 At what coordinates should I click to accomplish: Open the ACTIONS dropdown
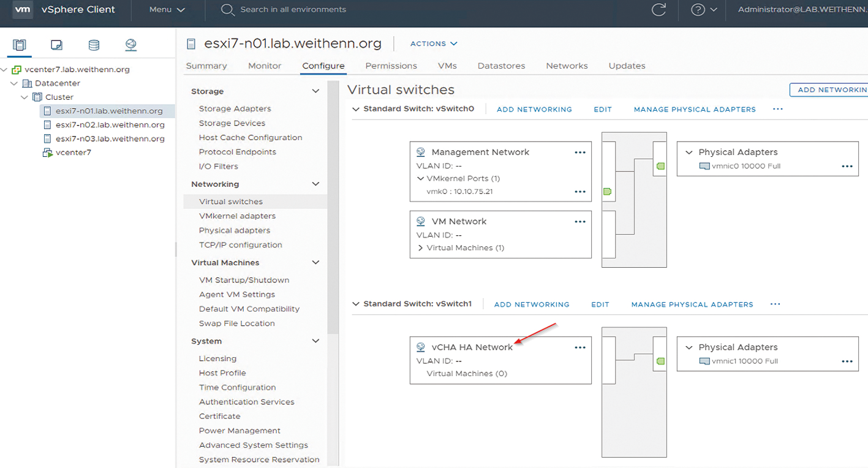[434, 43]
